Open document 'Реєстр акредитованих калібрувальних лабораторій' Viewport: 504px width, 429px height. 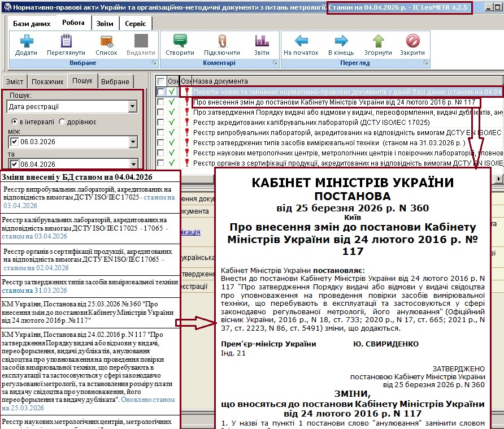pyautogui.click(x=311, y=122)
